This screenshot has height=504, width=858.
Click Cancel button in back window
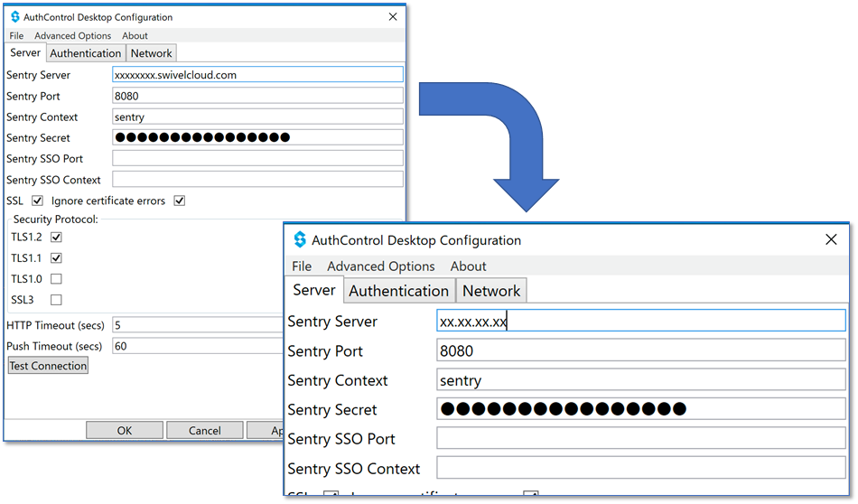[x=205, y=430]
